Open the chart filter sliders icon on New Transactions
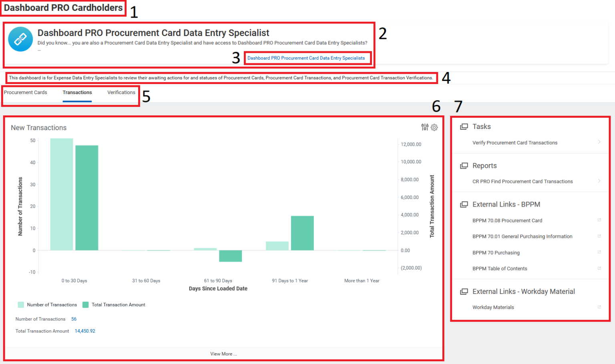 coord(424,127)
